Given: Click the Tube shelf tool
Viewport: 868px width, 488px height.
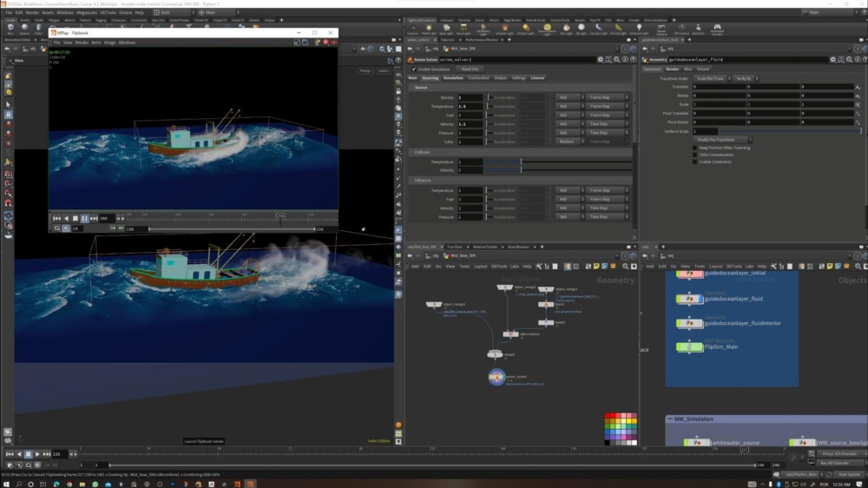Looking at the screenshot, I should click(38, 28).
